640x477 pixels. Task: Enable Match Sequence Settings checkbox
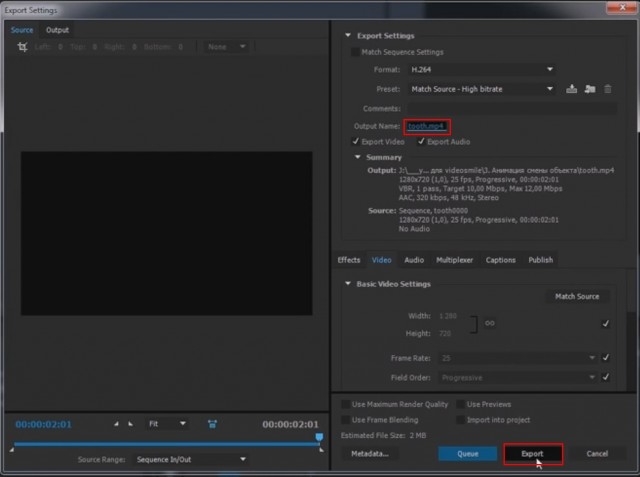356,52
